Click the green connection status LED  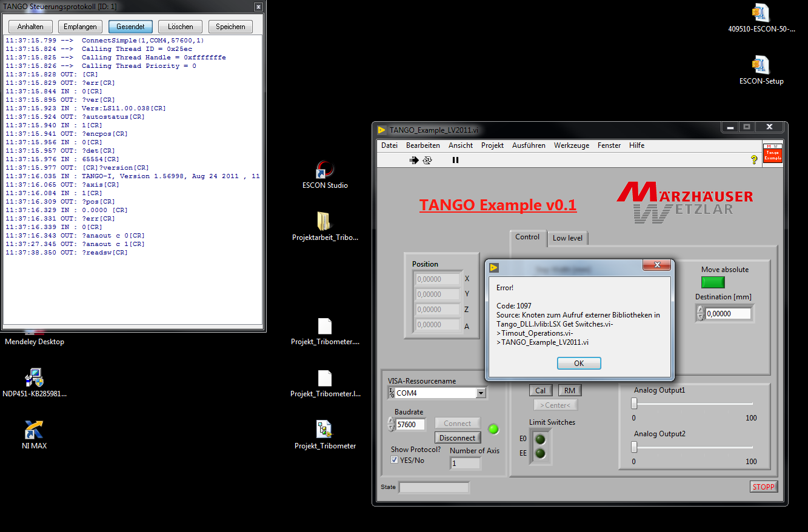493,429
